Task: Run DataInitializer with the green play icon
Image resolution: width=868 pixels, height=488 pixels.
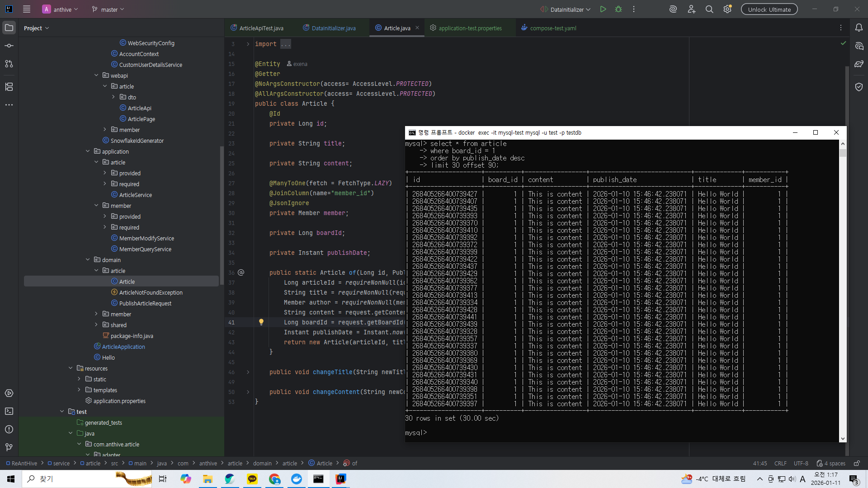Action: tap(603, 9)
